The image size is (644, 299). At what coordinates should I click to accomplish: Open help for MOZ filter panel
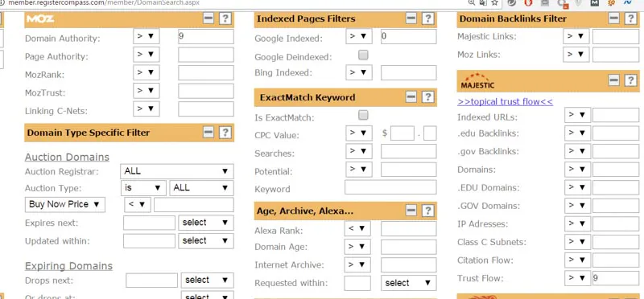[225, 18]
